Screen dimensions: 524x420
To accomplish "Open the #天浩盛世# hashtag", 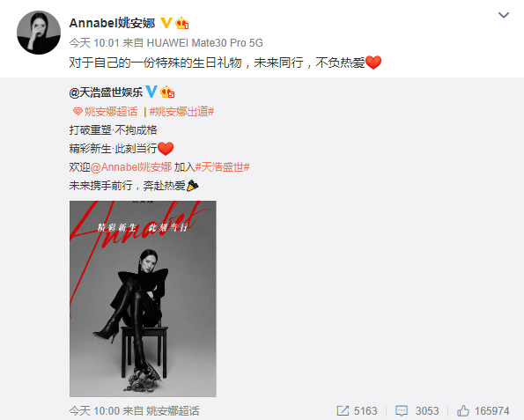I will (223, 166).
